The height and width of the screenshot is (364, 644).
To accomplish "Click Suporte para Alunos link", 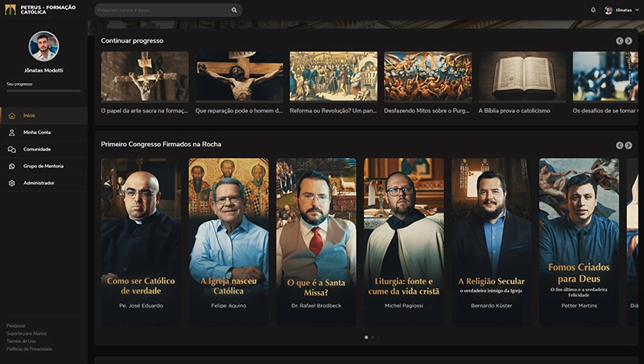I will [27, 333].
